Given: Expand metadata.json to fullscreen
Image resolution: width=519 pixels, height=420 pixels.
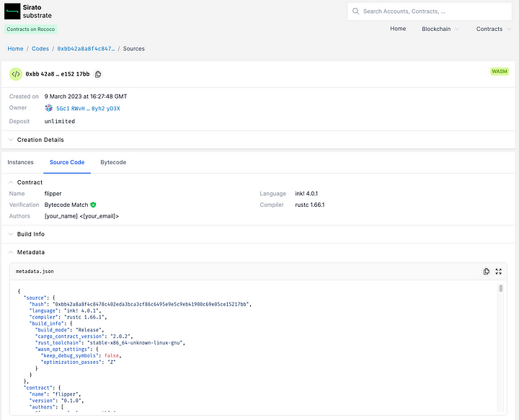Looking at the screenshot, I should pyautogui.click(x=498, y=272).
